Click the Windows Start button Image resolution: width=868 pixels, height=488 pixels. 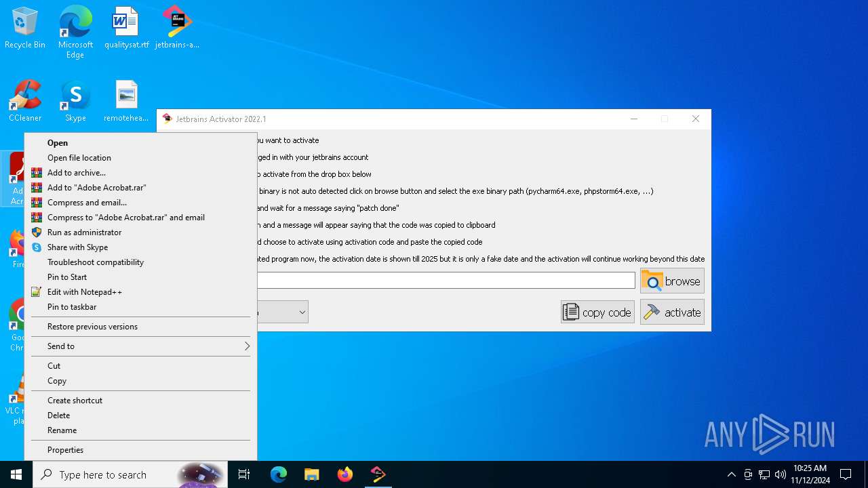coord(16,474)
